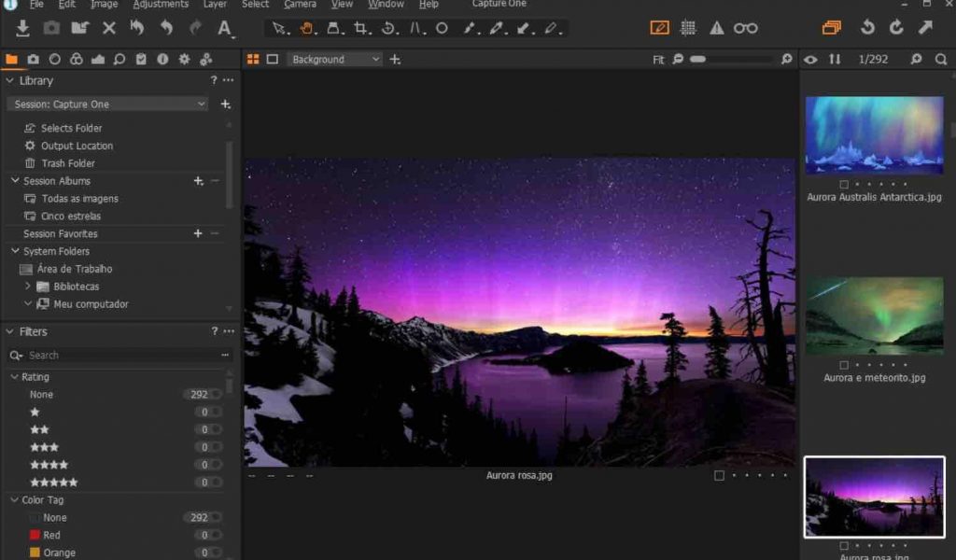
Task: Click the Export arrow icon top right
Action: point(925,28)
